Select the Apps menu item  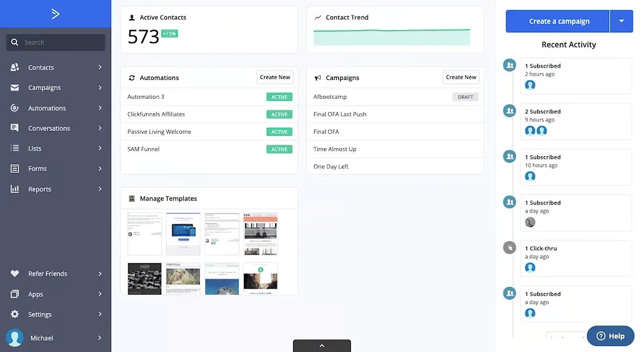click(x=35, y=294)
